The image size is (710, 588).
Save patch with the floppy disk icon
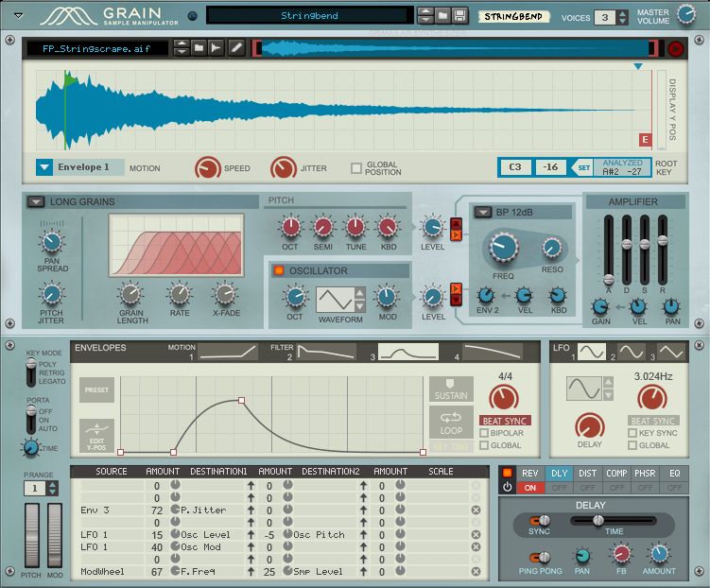[459, 16]
